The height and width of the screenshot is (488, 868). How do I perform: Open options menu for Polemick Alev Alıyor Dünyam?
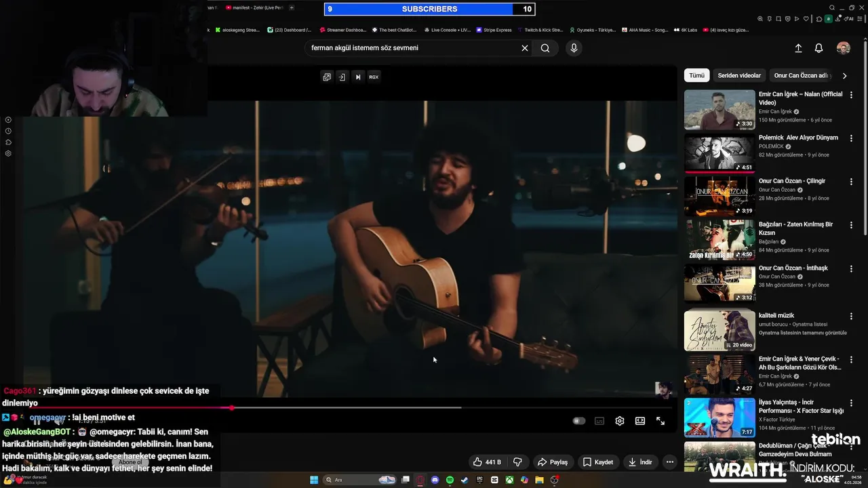(851, 138)
